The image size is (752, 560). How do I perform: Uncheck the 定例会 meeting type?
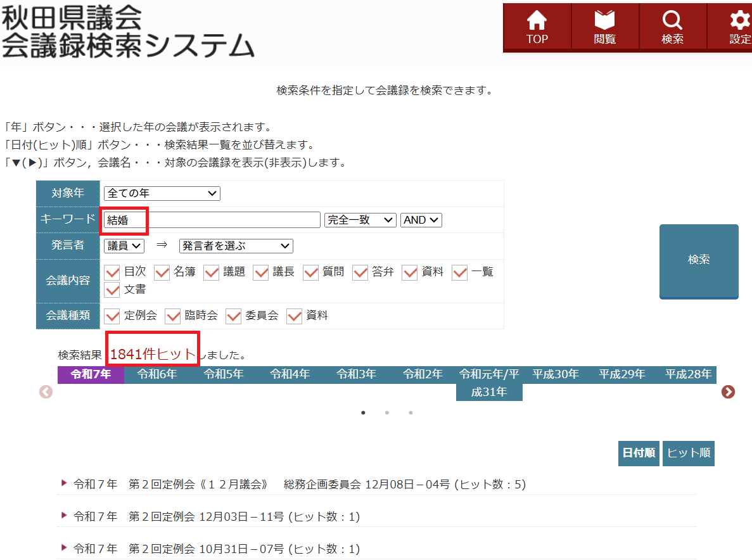[112, 316]
